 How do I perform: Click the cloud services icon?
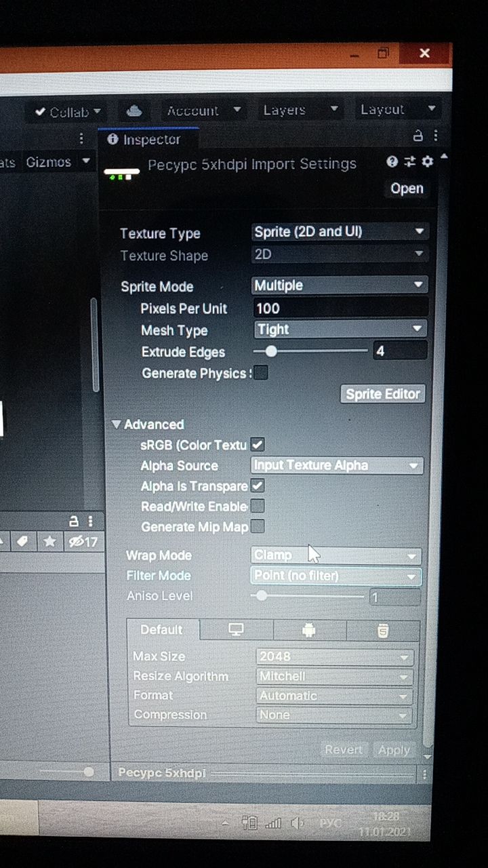pos(134,111)
